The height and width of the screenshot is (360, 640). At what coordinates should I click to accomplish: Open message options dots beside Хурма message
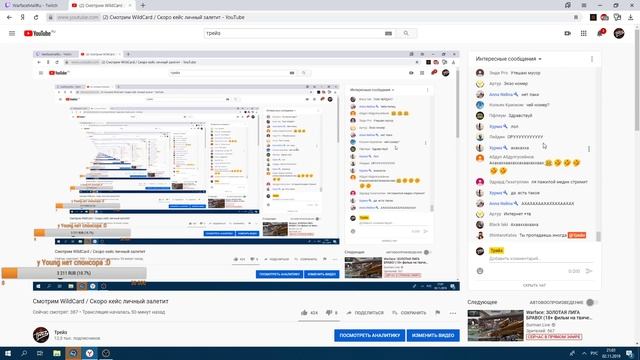coord(589,149)
